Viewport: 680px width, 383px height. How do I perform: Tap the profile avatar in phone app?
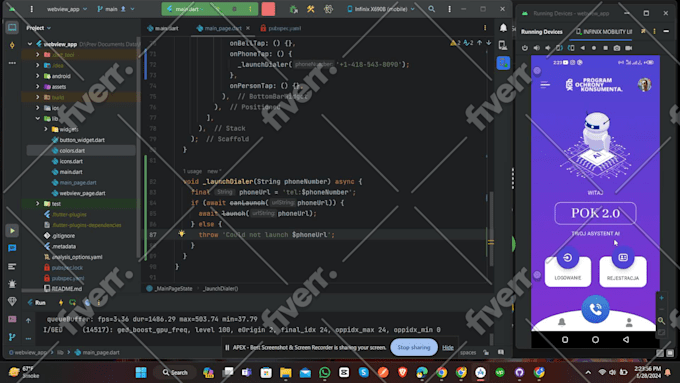click(644, 85)
